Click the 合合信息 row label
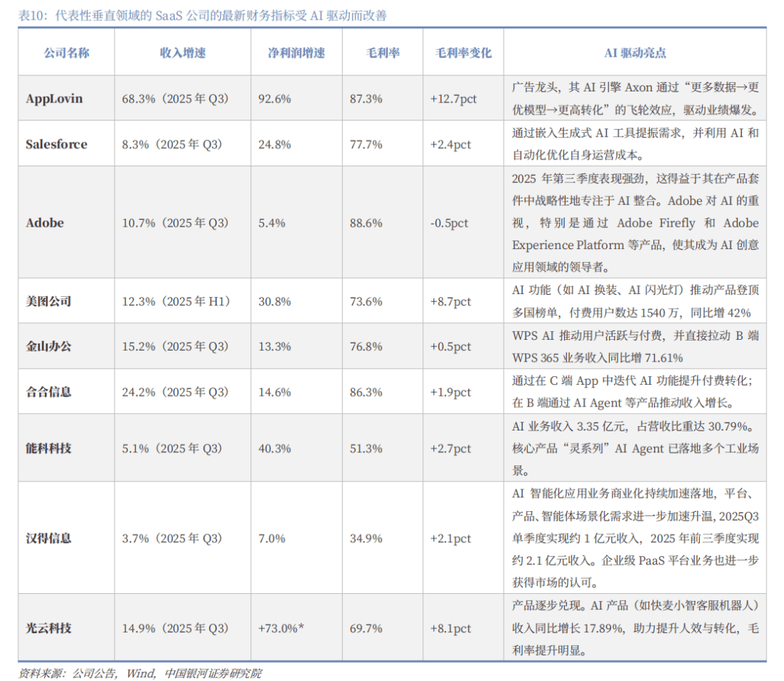Image resolution: width=784 pixels, height=681 pixels. [x=49, y=392]
